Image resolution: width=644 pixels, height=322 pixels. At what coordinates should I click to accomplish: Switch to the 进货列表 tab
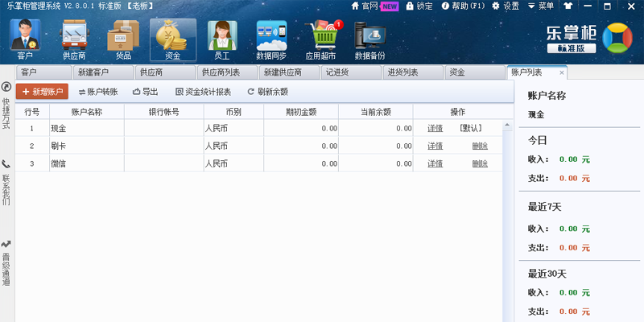(413, 72)
